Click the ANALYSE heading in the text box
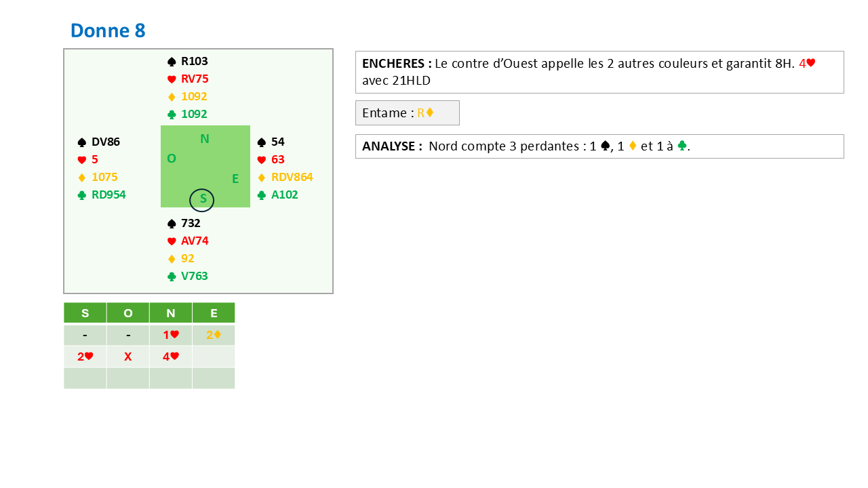Viewport: 868px width, 488px height. click(x=392, y=146)
